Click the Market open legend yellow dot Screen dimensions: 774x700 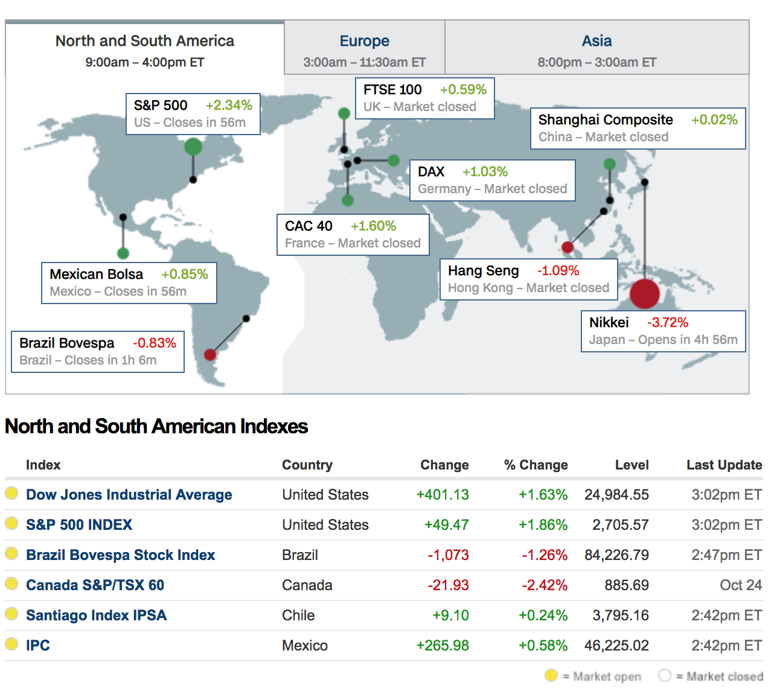[x=551, y=675]
